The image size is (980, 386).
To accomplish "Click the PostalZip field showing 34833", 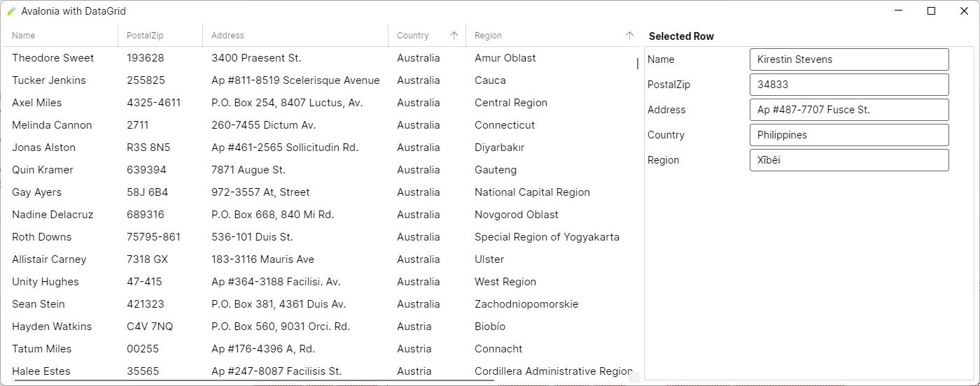I will (x=848, y=85).
